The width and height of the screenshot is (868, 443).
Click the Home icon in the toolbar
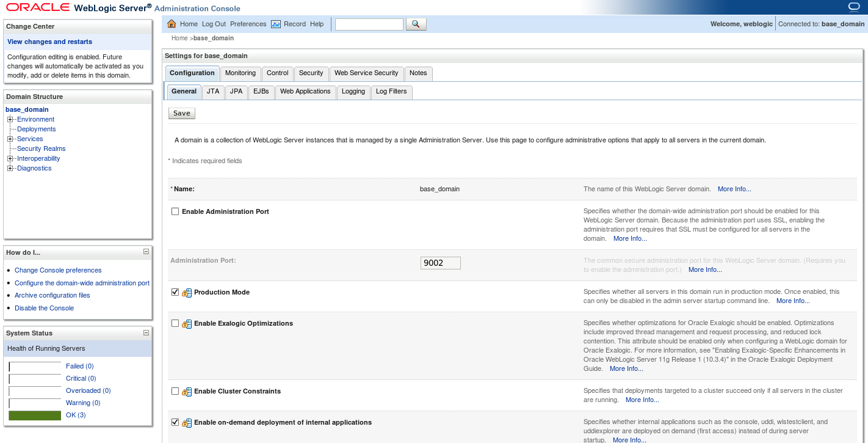pos(176,24)
